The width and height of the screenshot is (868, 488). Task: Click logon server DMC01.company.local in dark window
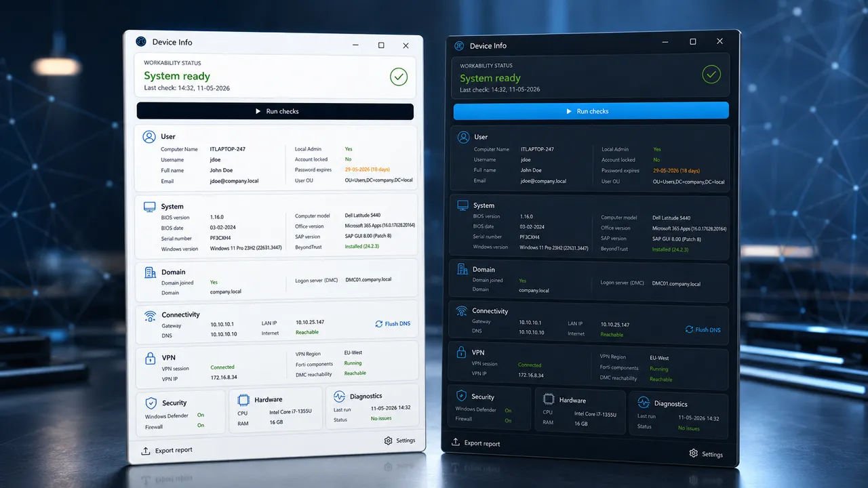[x=676, y=284]
